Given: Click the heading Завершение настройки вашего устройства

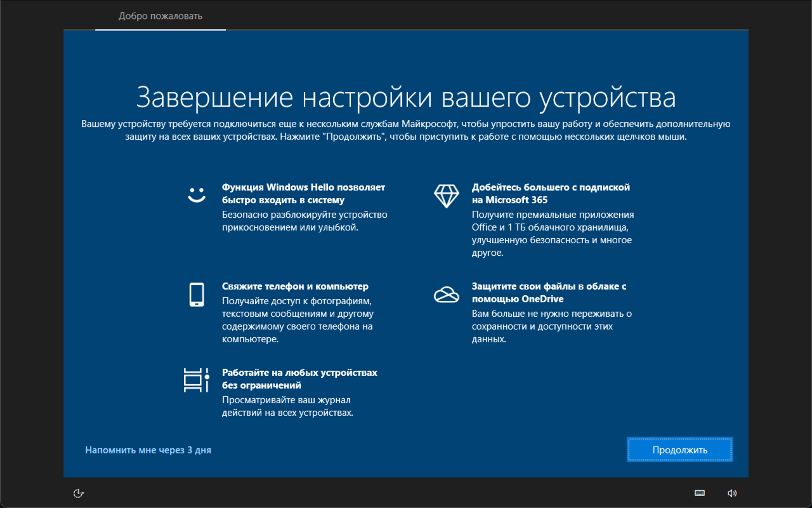Looking at the screenshot, I should coord(406,98).
